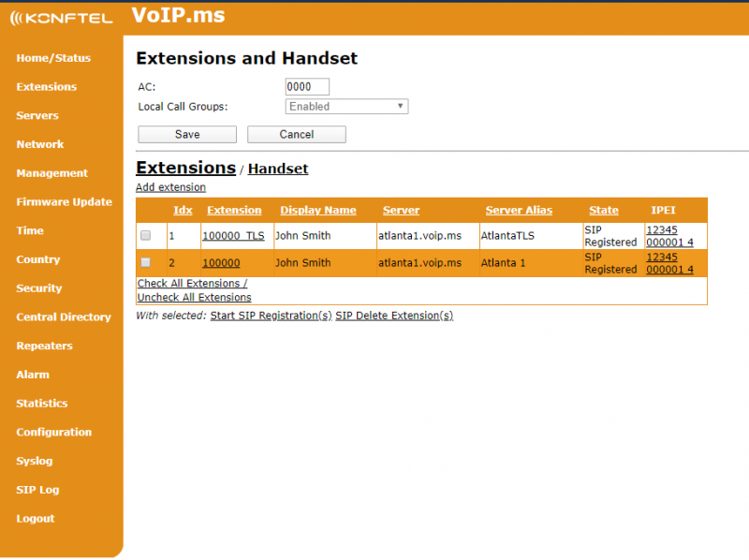This screenshot has width=749, height=560.
Task: Go to Extensions in the sidebar
Action: coord(46,86)
